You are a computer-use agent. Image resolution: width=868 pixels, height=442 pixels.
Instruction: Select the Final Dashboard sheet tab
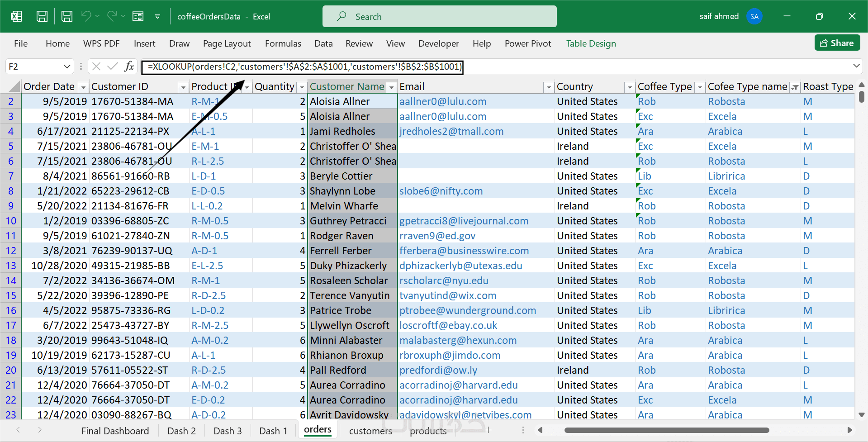pyautogui.click(x=115, y=431)
